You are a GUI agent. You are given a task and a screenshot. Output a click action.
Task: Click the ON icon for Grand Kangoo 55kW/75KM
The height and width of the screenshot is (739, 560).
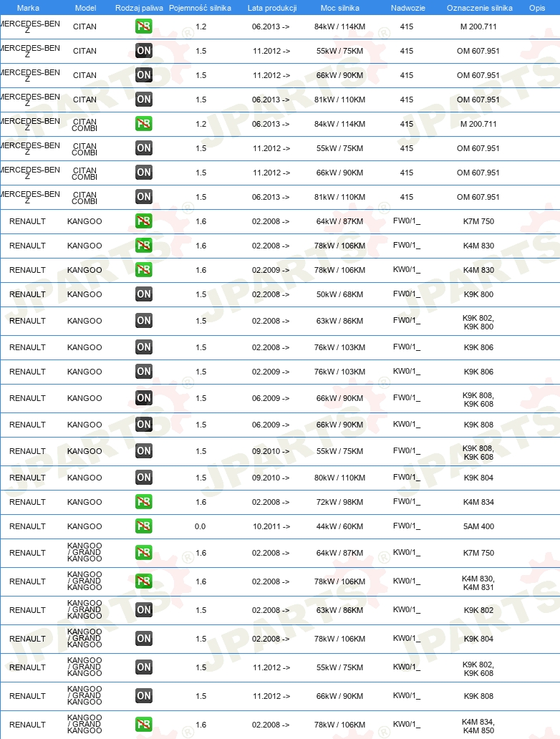point(144,667)
